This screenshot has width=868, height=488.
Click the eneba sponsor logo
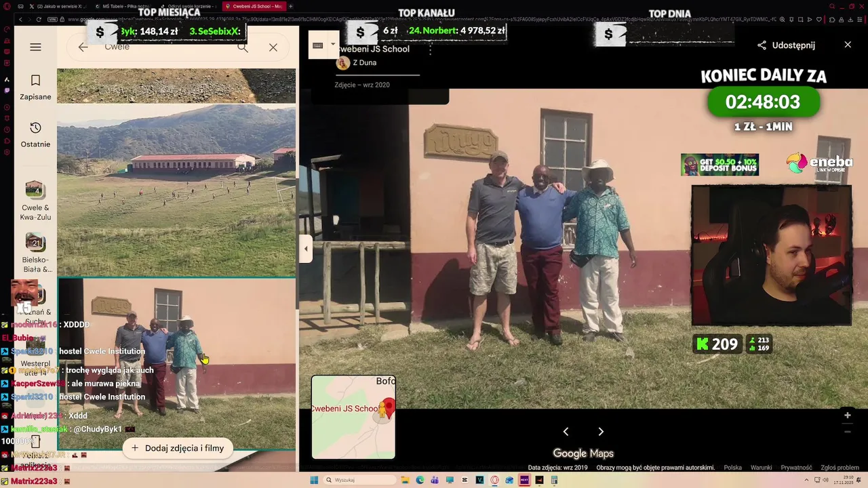(819, 163)
